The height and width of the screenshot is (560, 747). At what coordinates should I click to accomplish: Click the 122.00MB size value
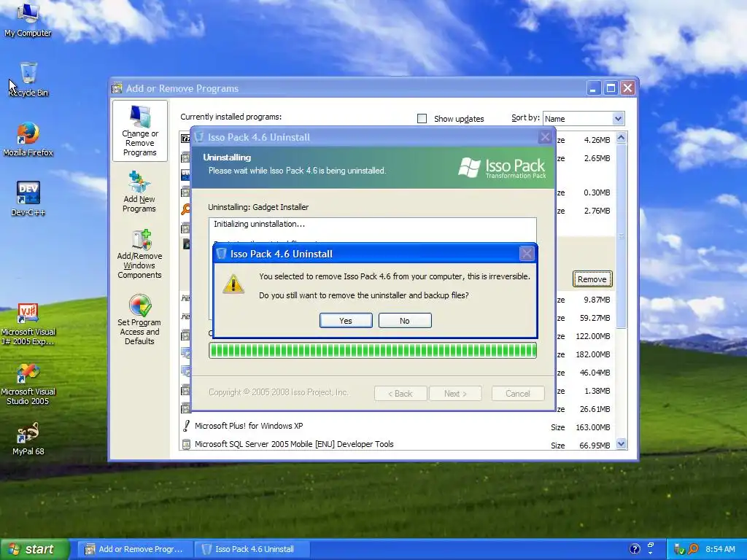(x=592, y=336)
